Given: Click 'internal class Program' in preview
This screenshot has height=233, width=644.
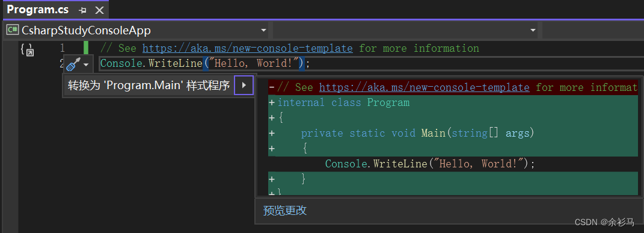Looking at the screenshot, I should pos(343,102).
